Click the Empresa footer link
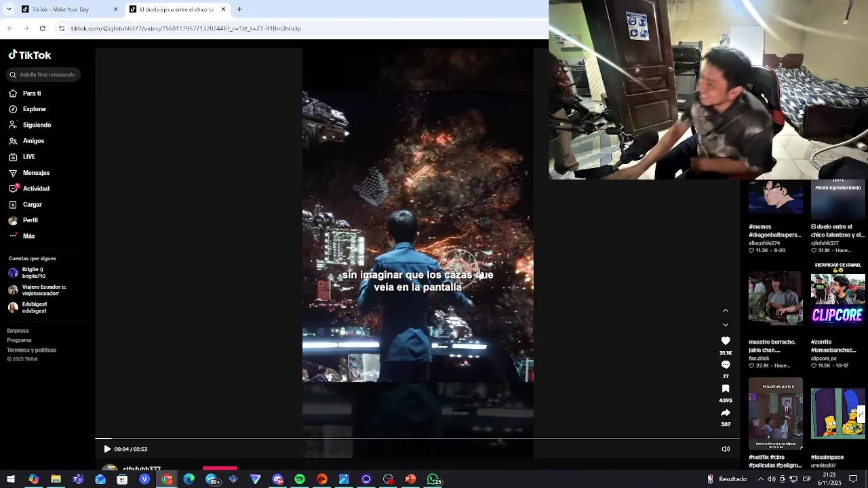The width and height of the screenshot is (868, 488). (x=18, y=331)
